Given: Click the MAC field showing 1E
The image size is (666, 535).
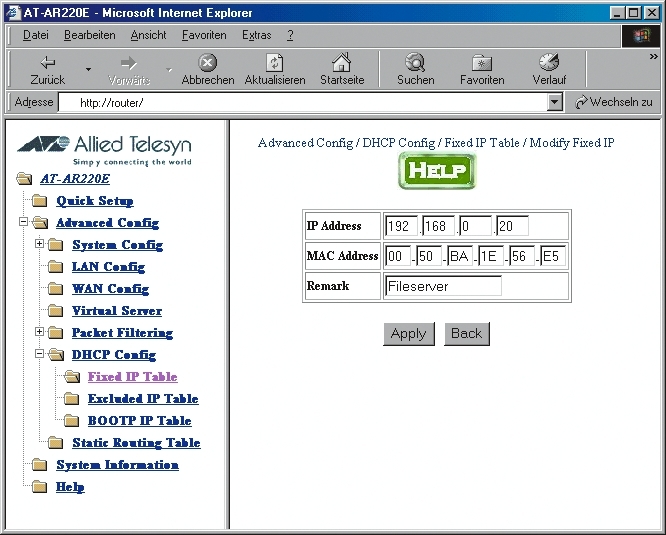Looking at the screenshot, I should [x=491, y=256].
